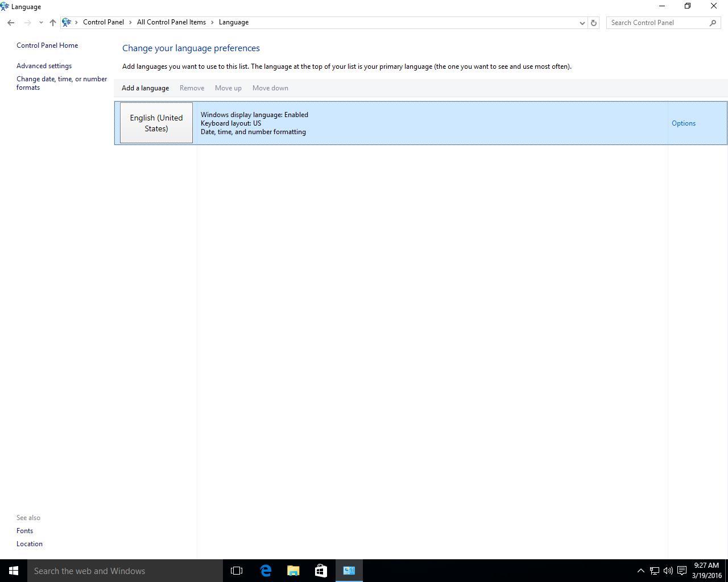Click Add a language

tap(145, 88)
